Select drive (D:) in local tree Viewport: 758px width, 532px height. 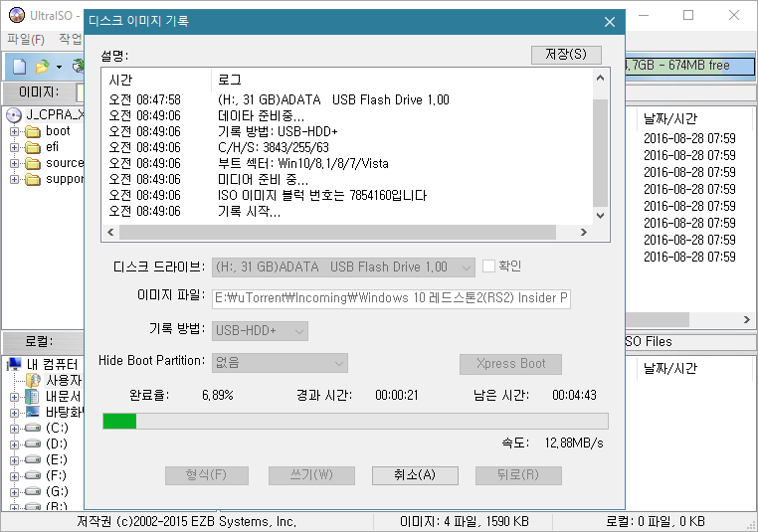(57, 444)
